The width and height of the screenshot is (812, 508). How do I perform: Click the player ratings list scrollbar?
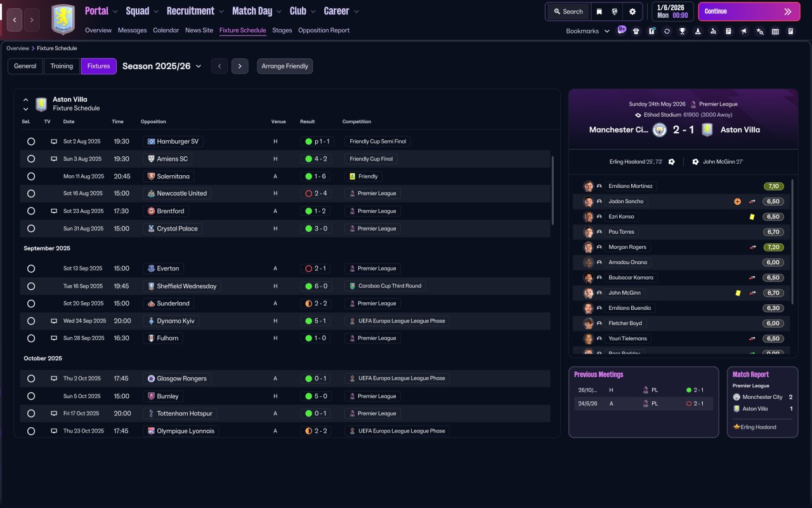(793, 243)
